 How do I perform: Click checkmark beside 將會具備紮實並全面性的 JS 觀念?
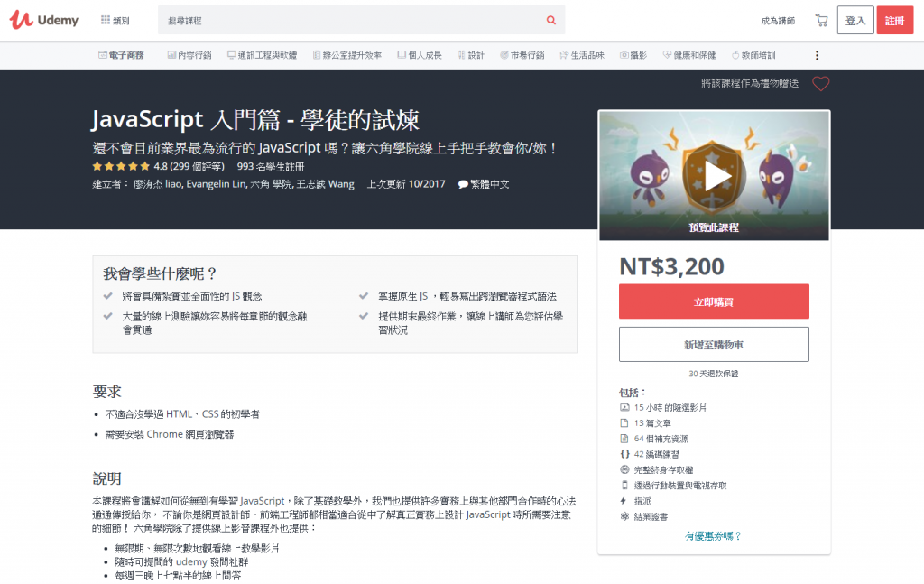click(108, 296)
